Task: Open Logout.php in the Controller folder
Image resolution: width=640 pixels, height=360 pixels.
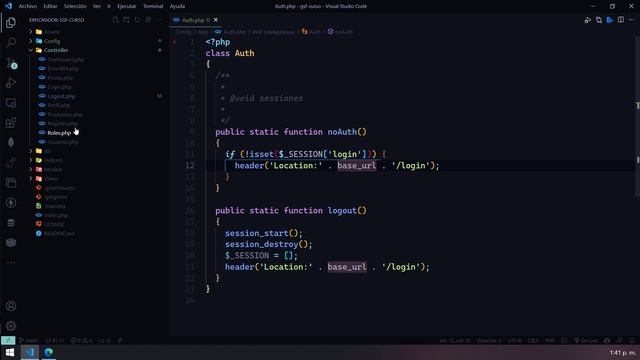Action: click(x=61, y=96)
